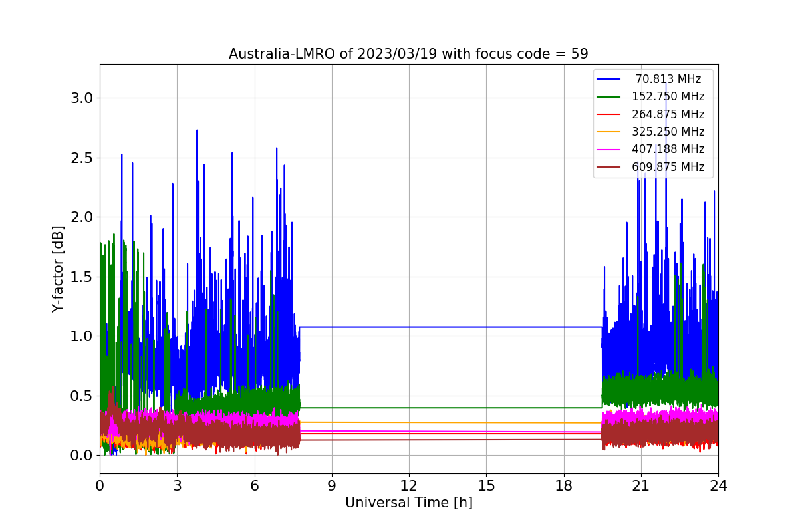The image size is (798, 532).
Task: Click the x-axis tick label 21
Action: point(640,485)
